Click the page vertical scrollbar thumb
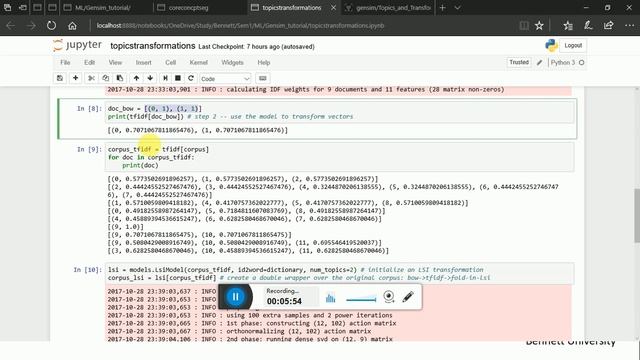Screen dimensions: 640x360 pyautogui.click(x=637, y=216)
